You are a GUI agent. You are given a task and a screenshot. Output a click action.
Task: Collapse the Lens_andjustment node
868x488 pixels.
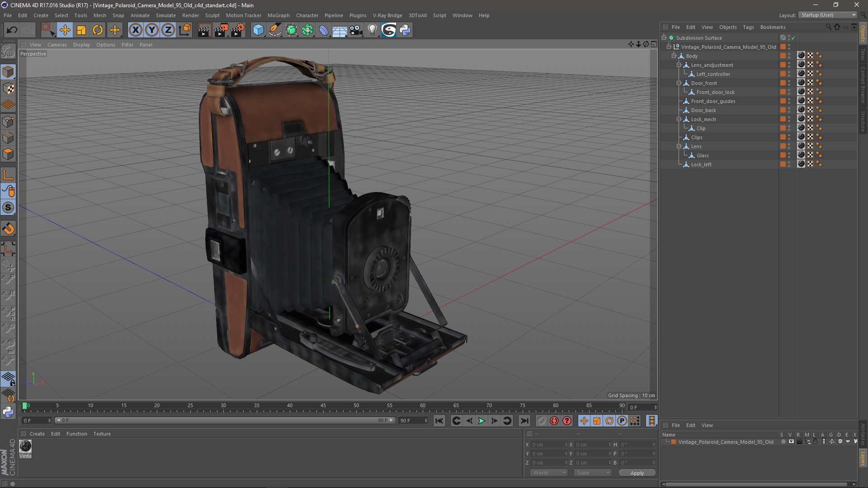[x=679, y=65]
